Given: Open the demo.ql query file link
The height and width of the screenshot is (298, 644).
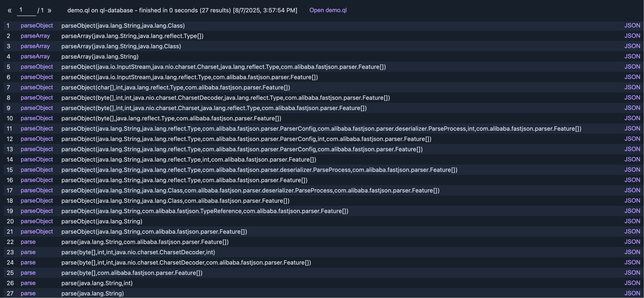Looking at the screenshot, I should [328, 10].
